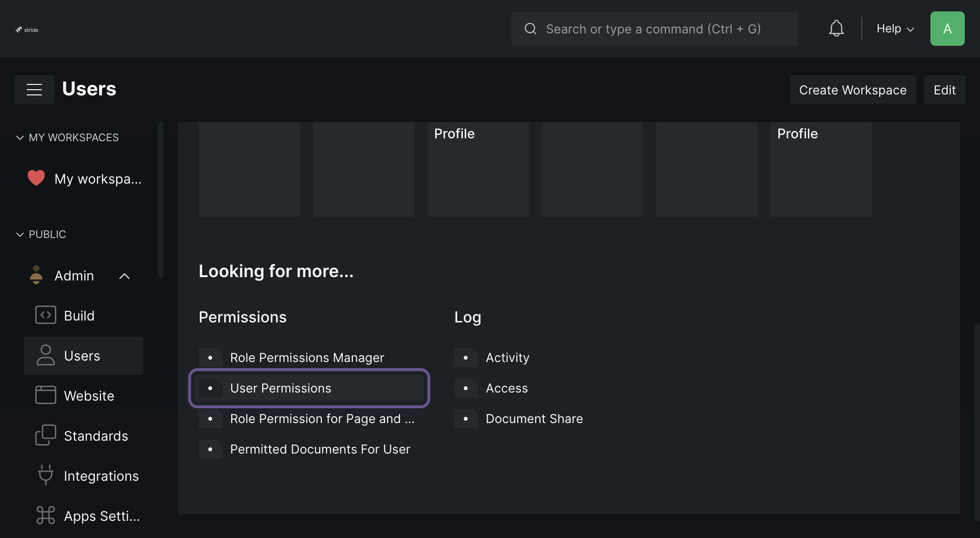Focus the search or command input
This screenshot has width=980, height=538.
[654, 29]
